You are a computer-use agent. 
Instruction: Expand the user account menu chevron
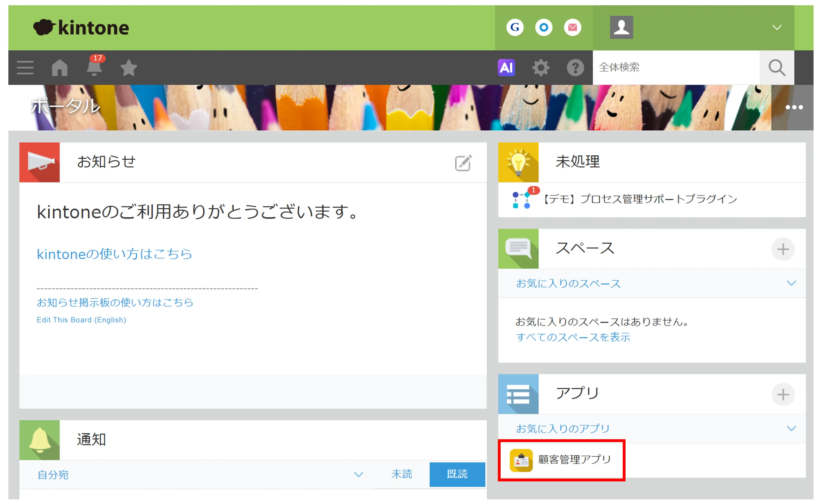(x=777, y=27)
